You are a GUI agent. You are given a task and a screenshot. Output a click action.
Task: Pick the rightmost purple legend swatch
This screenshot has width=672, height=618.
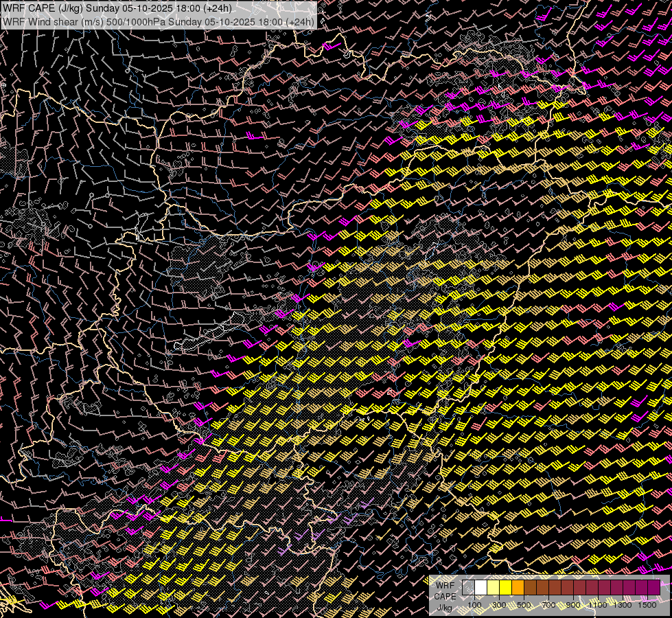(653, 588)
